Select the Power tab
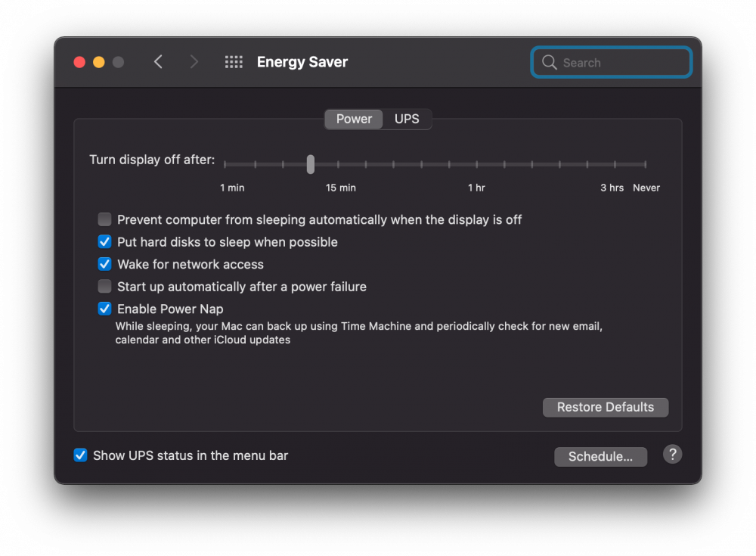 point(354,120)
